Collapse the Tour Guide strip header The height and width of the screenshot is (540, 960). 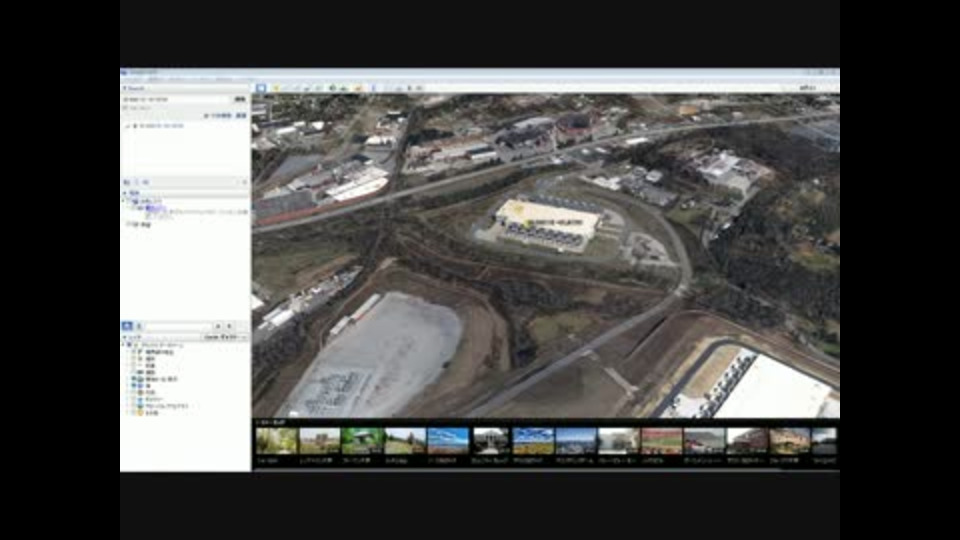[x=270, y=422]
